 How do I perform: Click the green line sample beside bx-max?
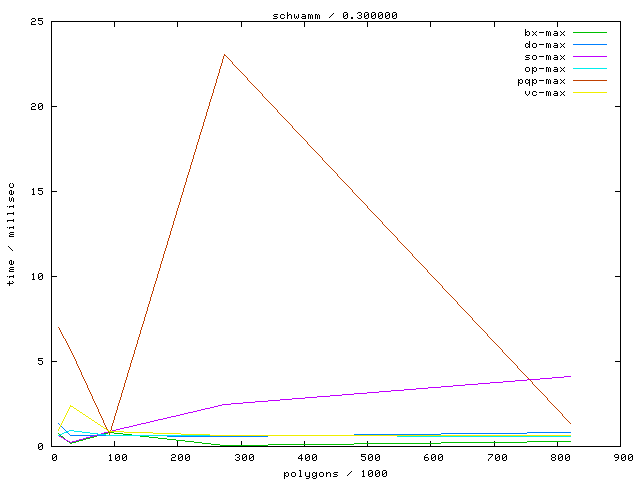coord(589,33)
